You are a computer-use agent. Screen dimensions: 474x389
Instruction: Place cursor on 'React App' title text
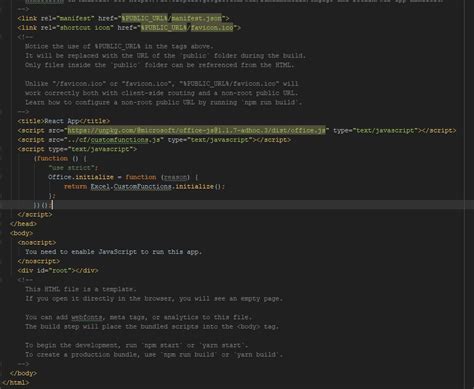(62, 121)
